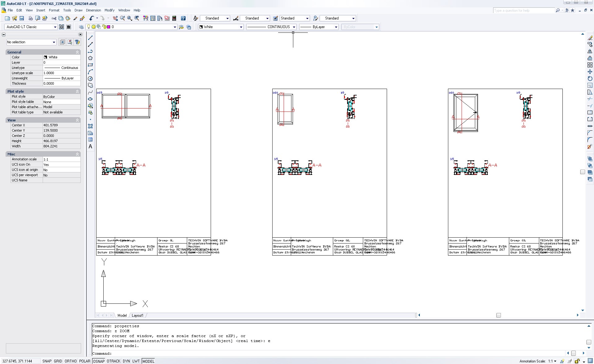Open the File menu
Screen dimensions: 594x364
click(10, 10)
